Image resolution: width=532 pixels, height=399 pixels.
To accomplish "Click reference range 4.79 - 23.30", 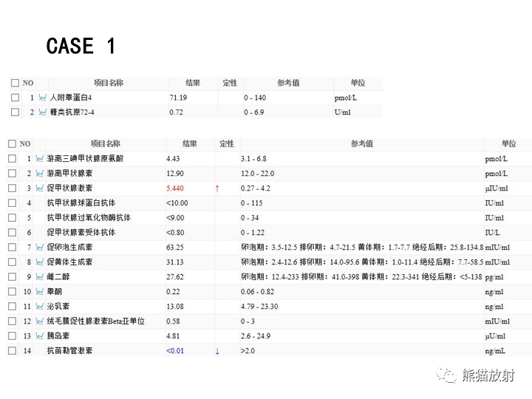I will 259,307.
